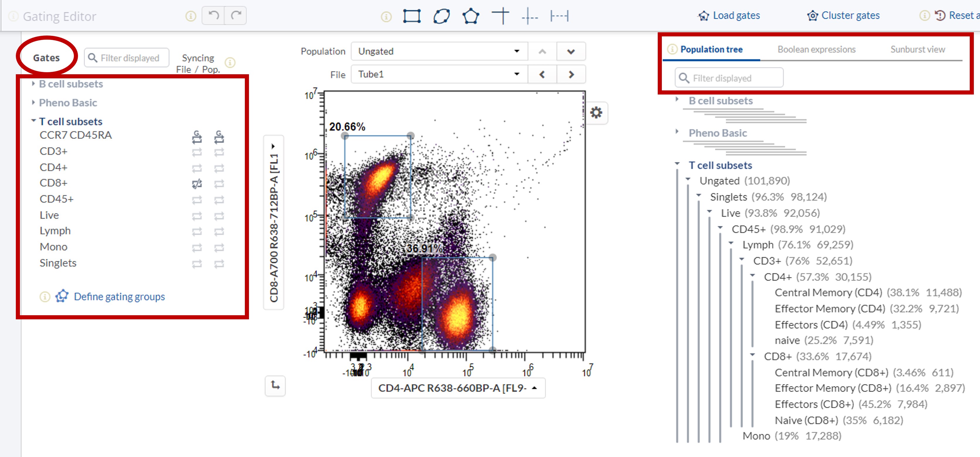
Task: Collapse T cell subsets in Gates list
Action: (x=33, y=120)
